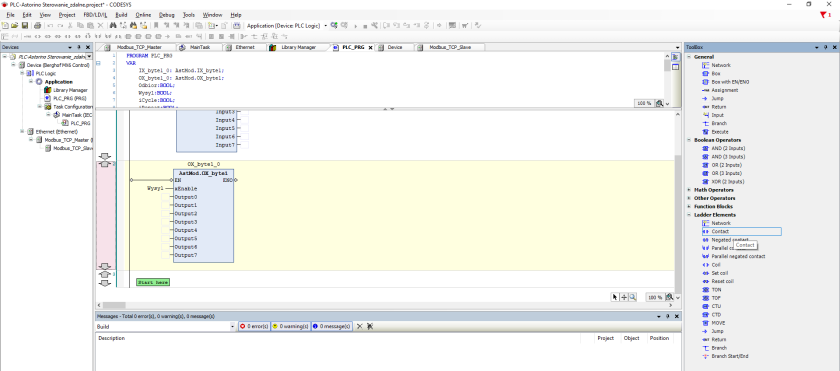
Task: Expand the Function Blocks section
Action: 689,207
